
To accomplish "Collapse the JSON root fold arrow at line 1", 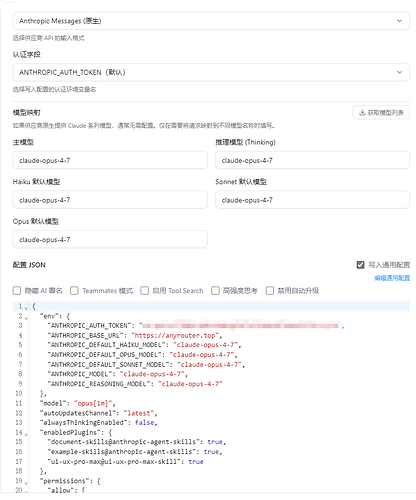I will [26, 308].
